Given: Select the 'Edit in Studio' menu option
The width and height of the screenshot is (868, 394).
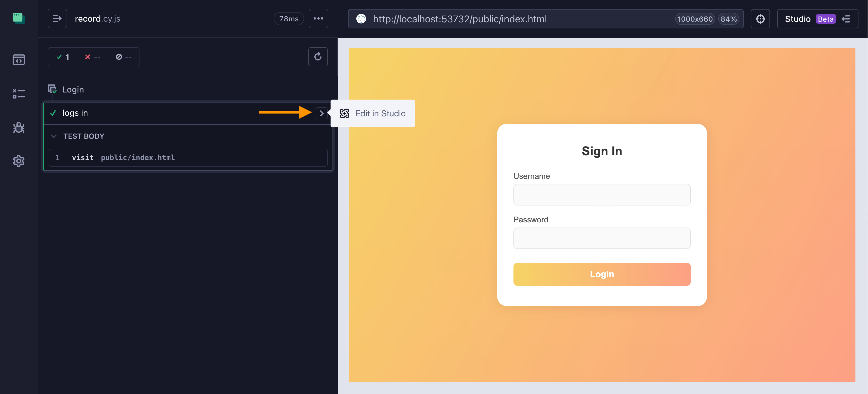Looking at the screenshot, I should (x=372, y=114).
